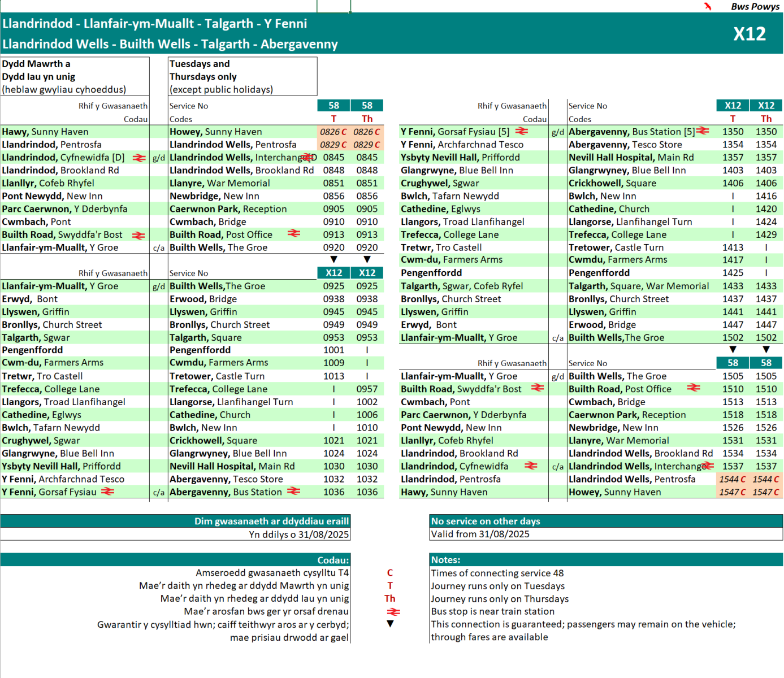Click the 1006 time for Cathedine, Church
Screen dimensions: 784x678
367,415
